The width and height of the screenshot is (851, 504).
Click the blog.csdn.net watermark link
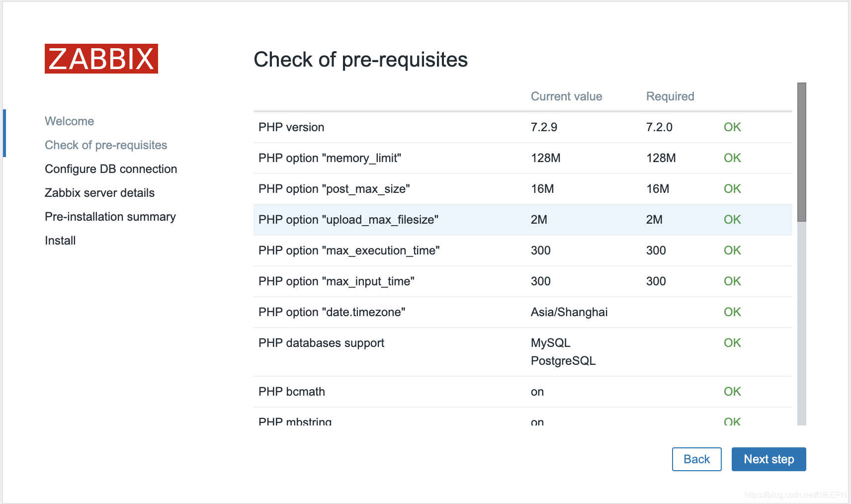coord(794,495)
